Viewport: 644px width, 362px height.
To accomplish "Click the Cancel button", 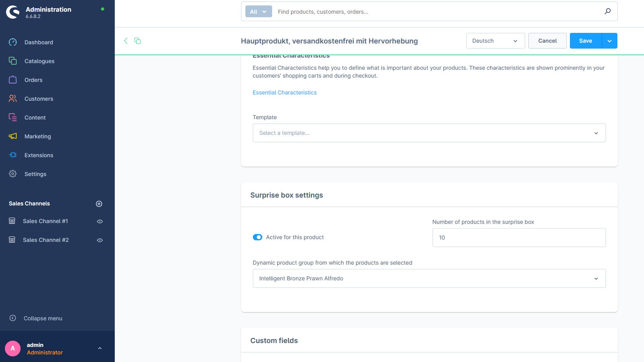I will click(x=547, y=41).
